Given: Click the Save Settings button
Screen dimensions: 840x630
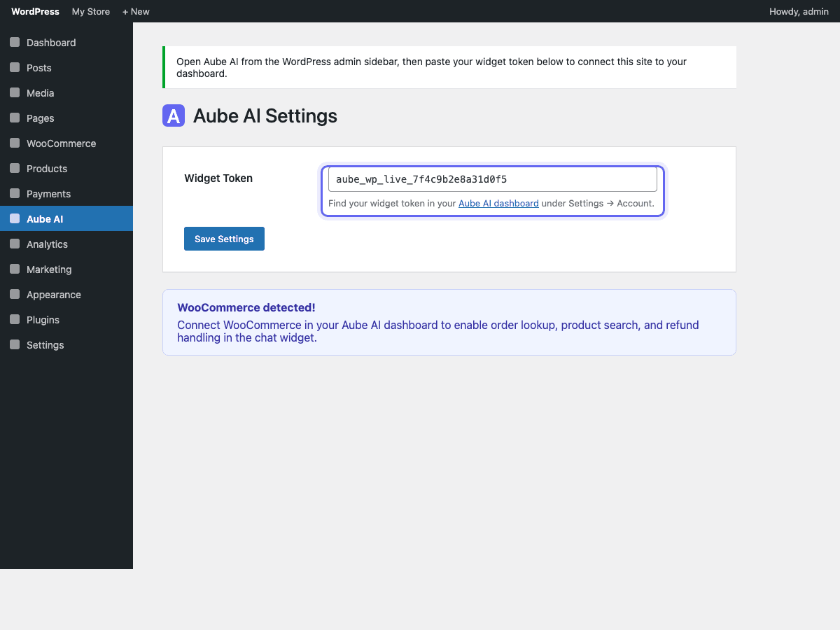Looking at the screenshot, I should pyautogui.click(x=224, y=239).
